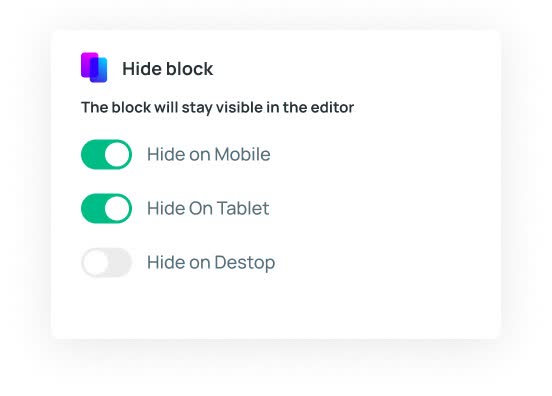Click the green track of Tablet switch
Image resolution: width=552 pixels, height=396 pixels.
pos(92,208)
